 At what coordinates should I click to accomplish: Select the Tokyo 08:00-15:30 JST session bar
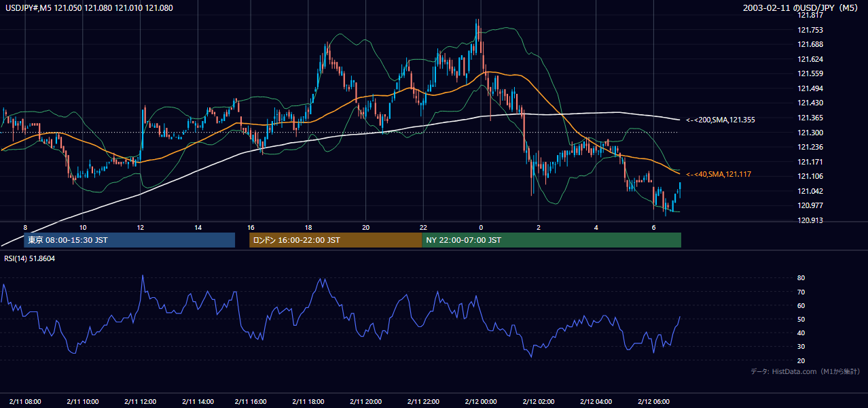(x=129, y=240)
